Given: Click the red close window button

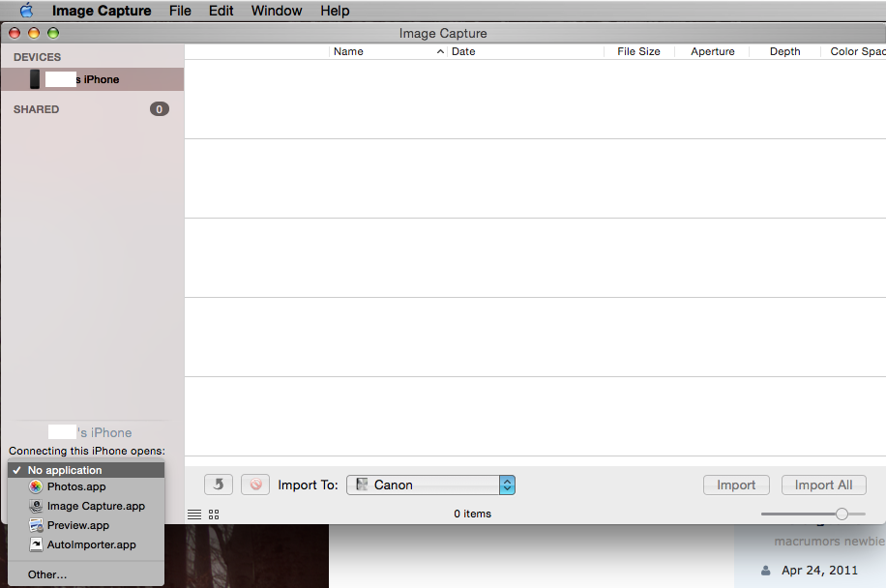Looking at the screenshot, I should pyautogui.click(x=15, y=33).
